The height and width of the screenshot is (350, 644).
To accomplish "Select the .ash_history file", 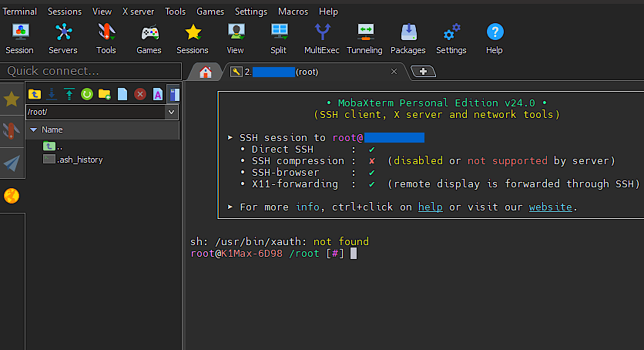I will click(x=73, y=160).
